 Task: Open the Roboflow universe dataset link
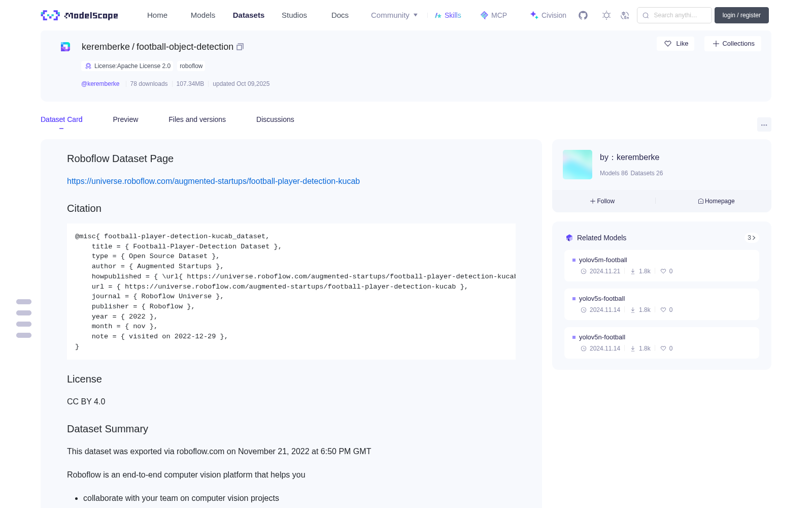pos(213,181)
